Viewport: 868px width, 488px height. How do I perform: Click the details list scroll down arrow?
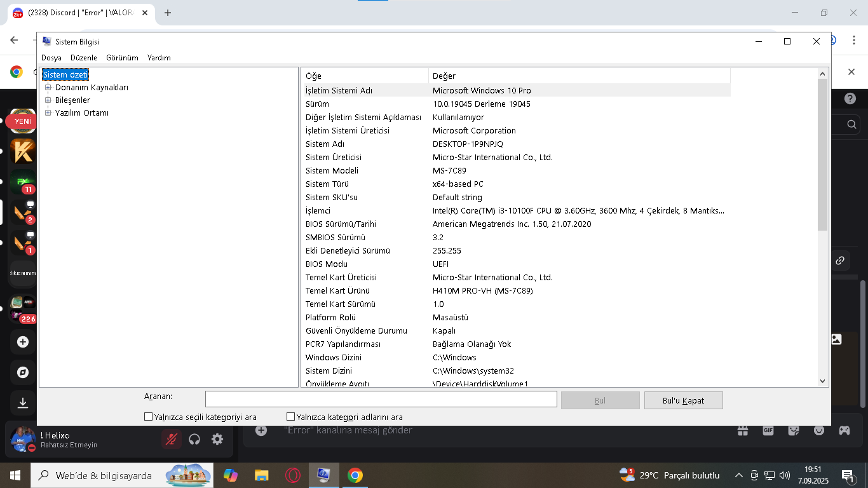pyautogui.click(x=823, y=381)
